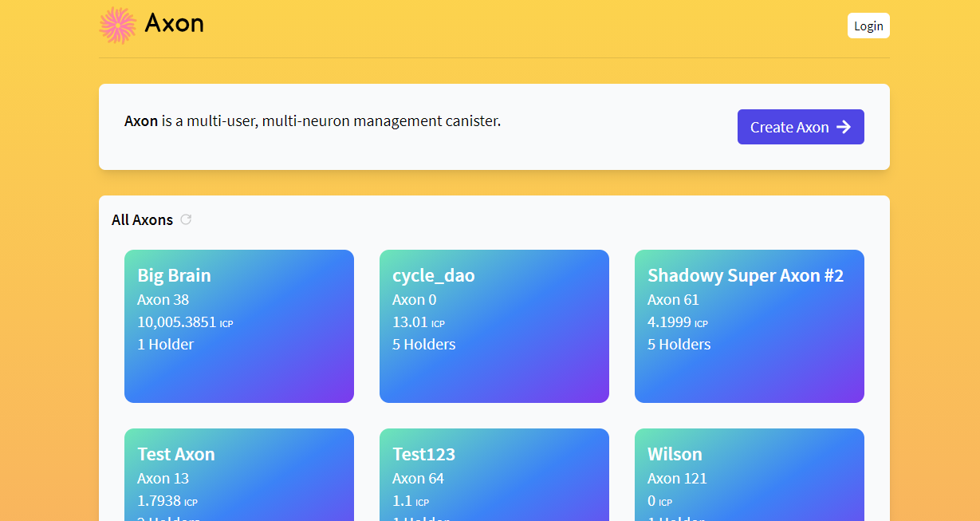Click the "Axon 38" label
The width and height of the screenshot is (980, 521).
163,299
